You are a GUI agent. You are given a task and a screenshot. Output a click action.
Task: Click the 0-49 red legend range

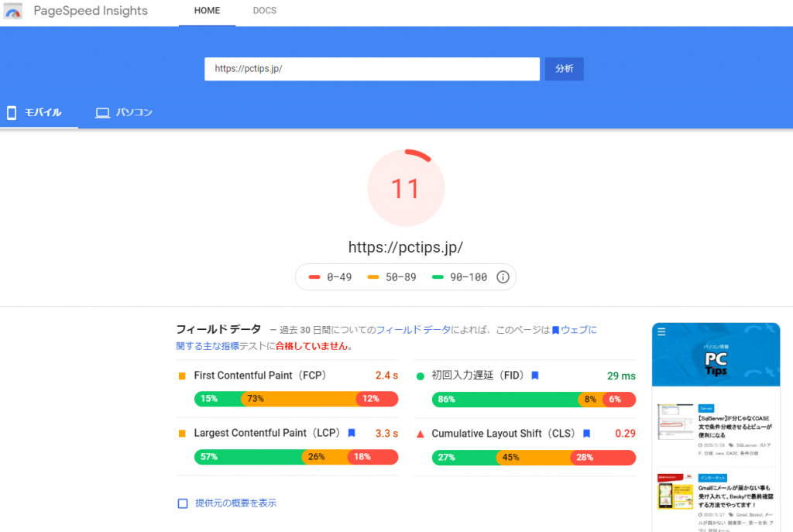click(x=330, y=277)
